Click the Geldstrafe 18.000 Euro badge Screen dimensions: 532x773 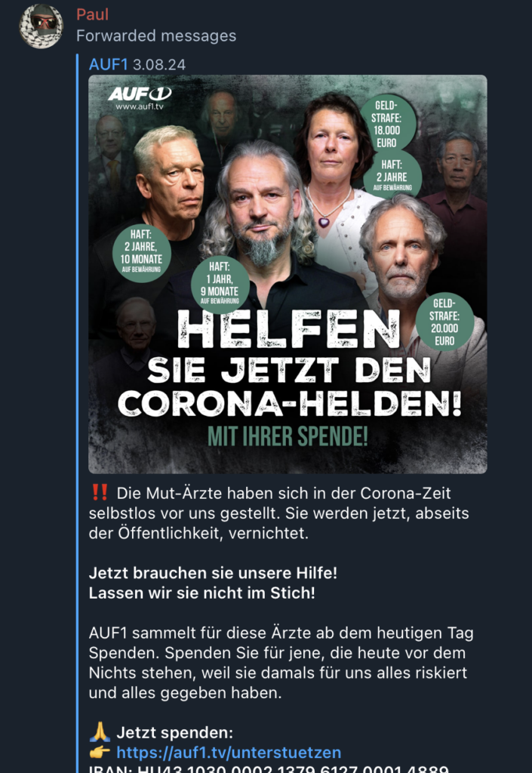coord(386,124)
